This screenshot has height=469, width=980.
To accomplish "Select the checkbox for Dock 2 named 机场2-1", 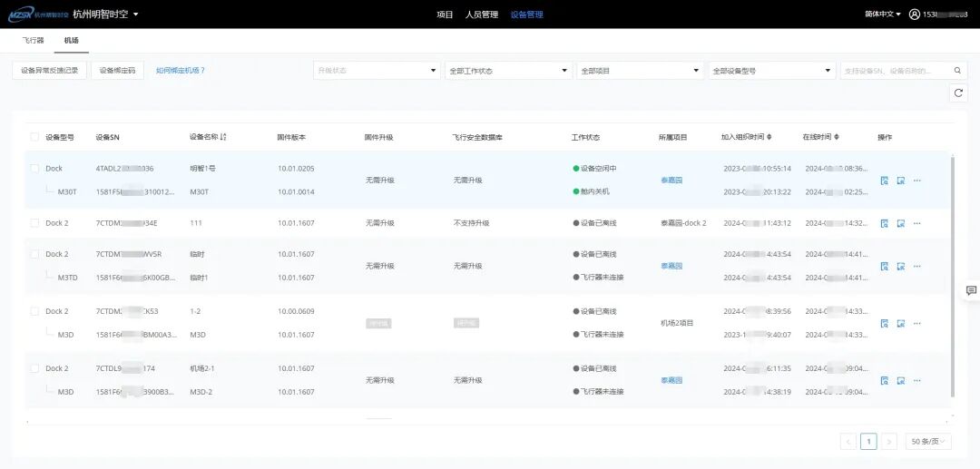I will pos(34,368).
